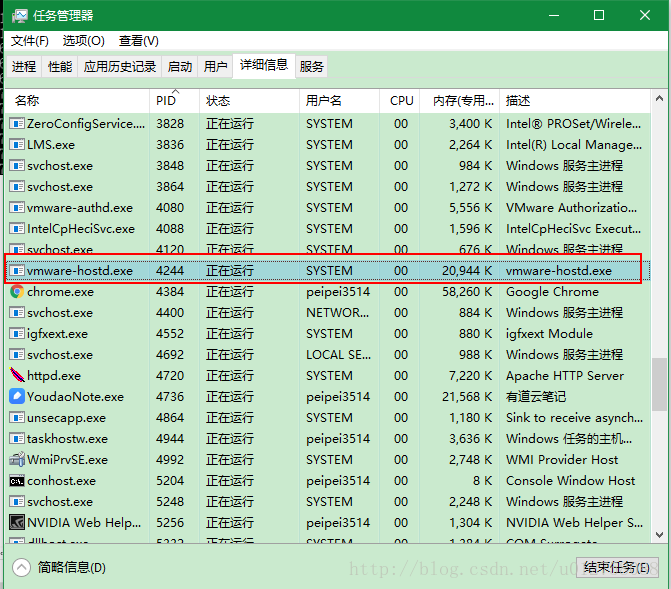Image resolution: width=671 pixels, height=589 pixels.
Task: Switch to the 用户 tab
Action: point(215,67)
